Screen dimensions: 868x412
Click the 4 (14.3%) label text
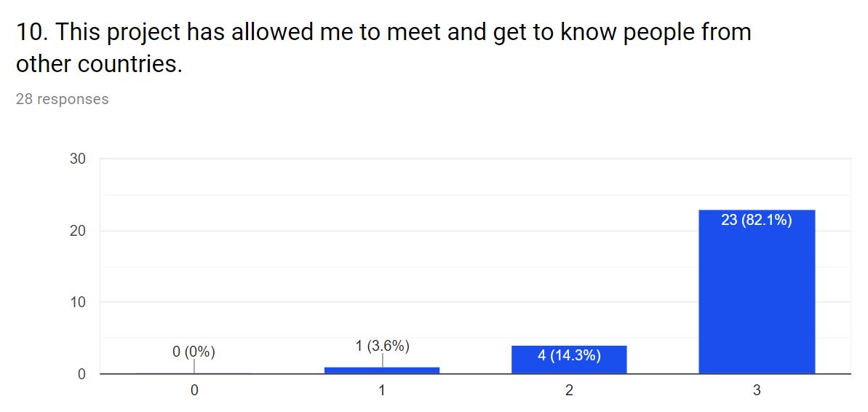(x=569, y=355)
